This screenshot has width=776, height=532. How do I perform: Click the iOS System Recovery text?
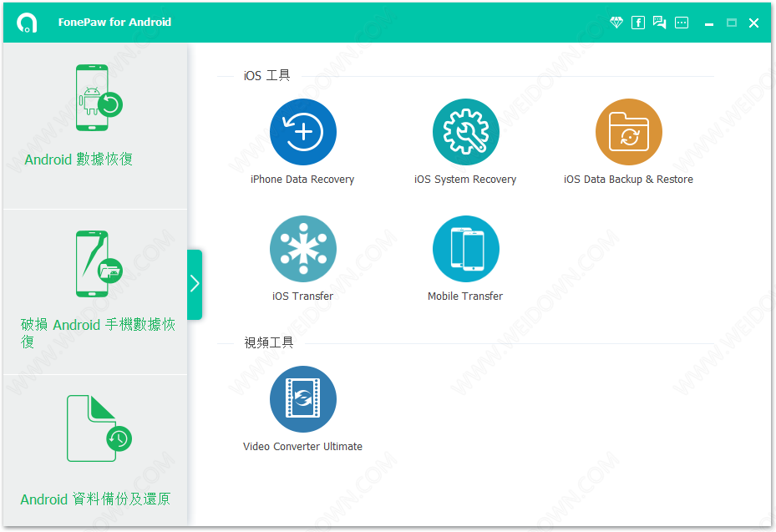point(465,180)
